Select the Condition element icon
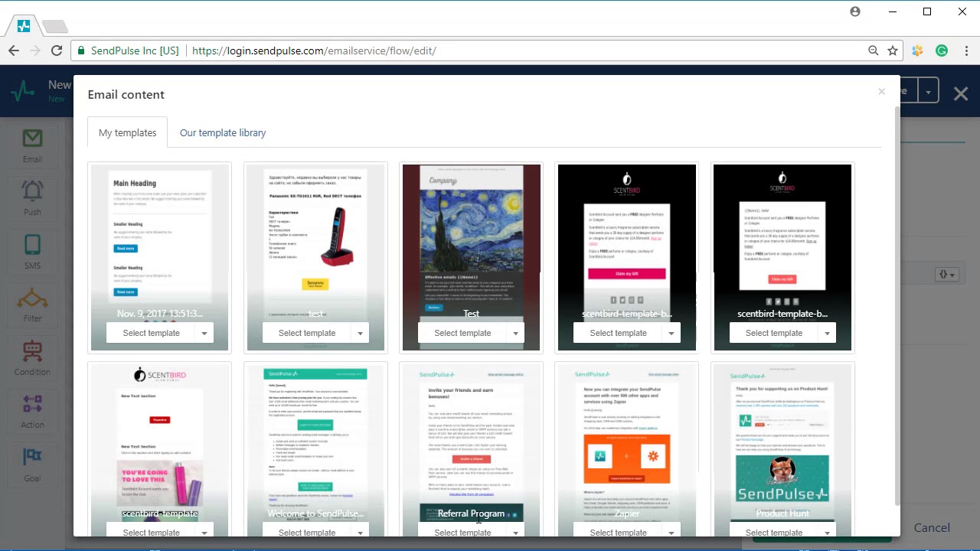This screenshot has height=551, width=980. 32,350
